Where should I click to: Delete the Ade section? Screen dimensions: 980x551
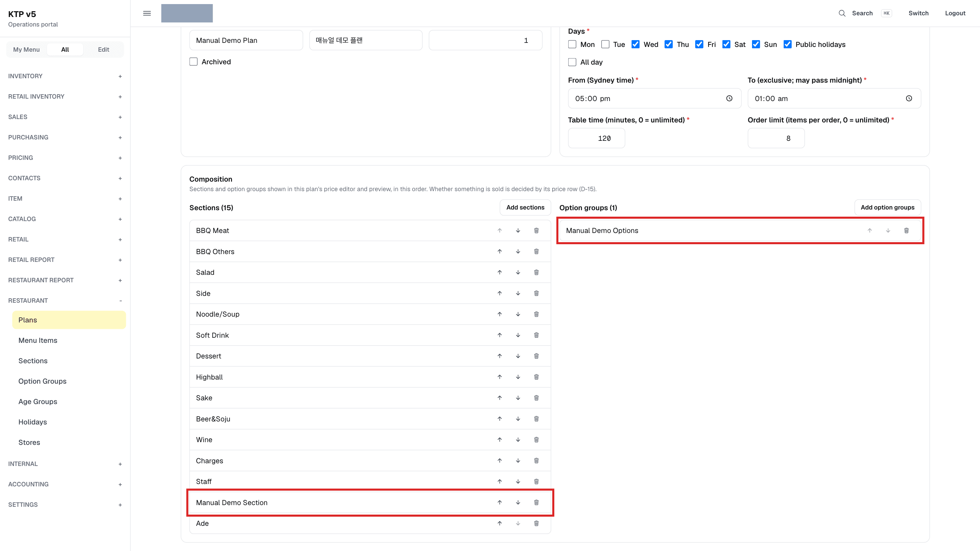click(536, 523)
